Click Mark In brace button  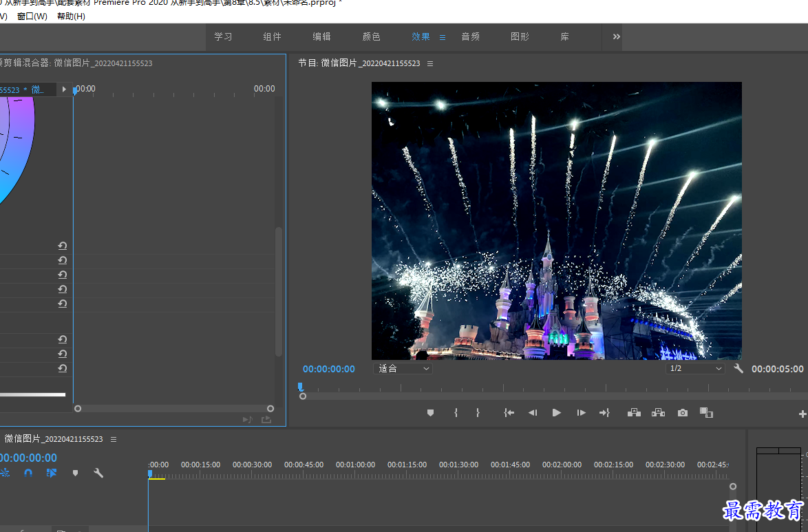tap(456, 412)
